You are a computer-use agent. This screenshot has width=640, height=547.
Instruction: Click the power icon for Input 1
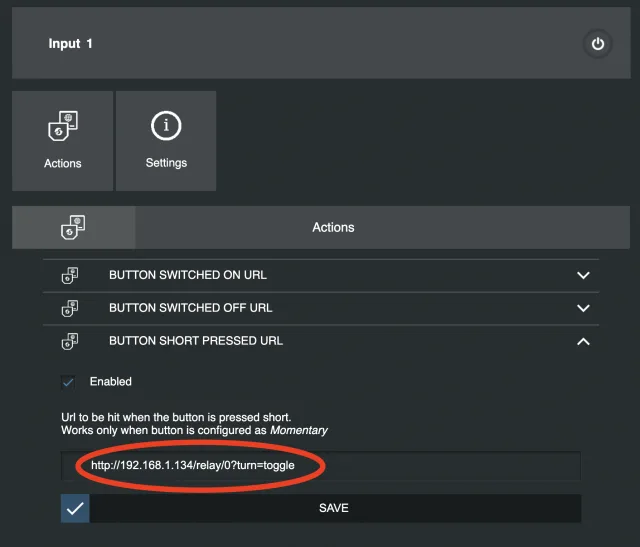pos(597,44)
